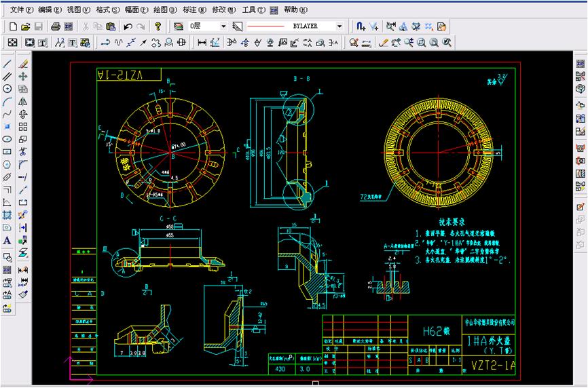
Task: Undo the last action
Action: [128, 26]
